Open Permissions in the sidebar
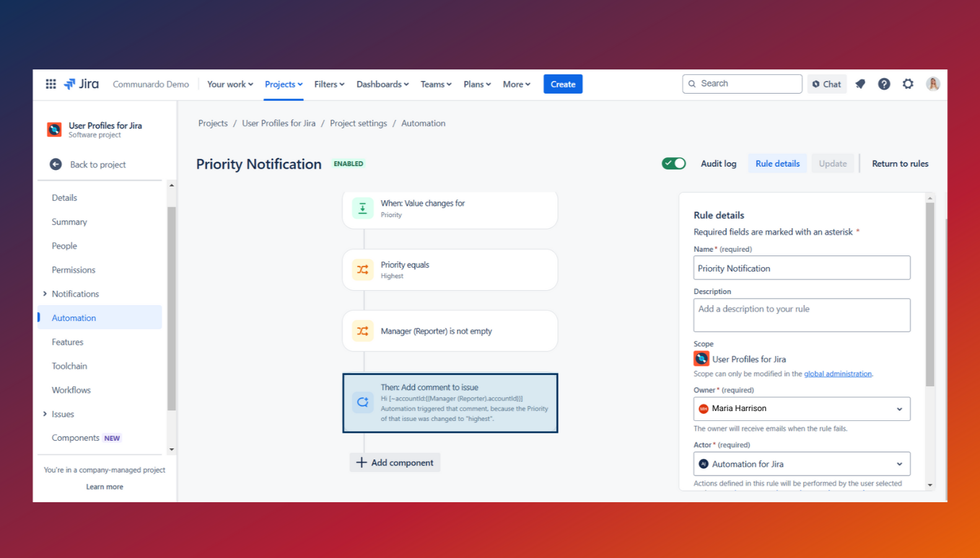 (x=74, y=270)
